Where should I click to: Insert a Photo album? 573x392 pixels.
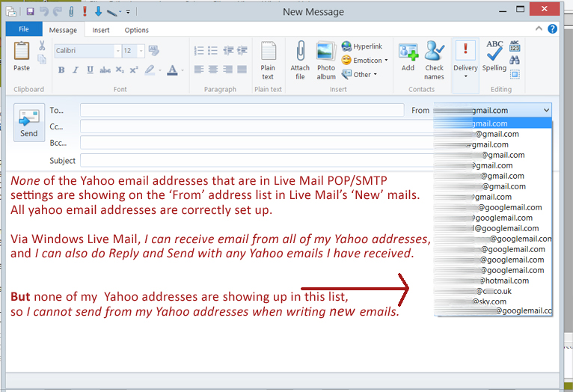326,61
